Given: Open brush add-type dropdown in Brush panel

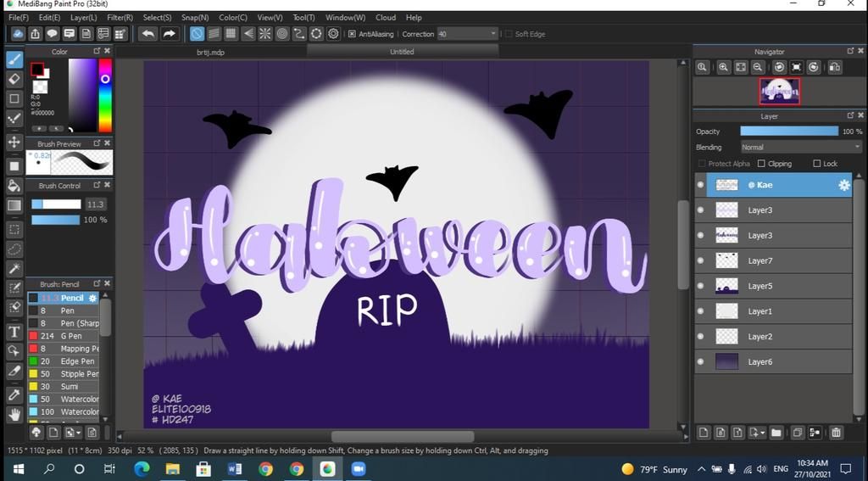Looking at the screenshot, I should tap(73, 433).
